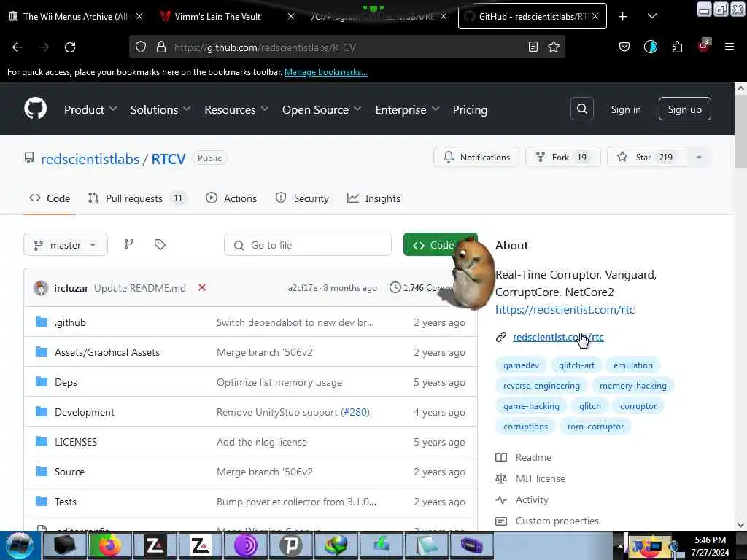Screen dimensions: 747x560
Task: Open the GitHub search magnifier
Action: (581, 109)
